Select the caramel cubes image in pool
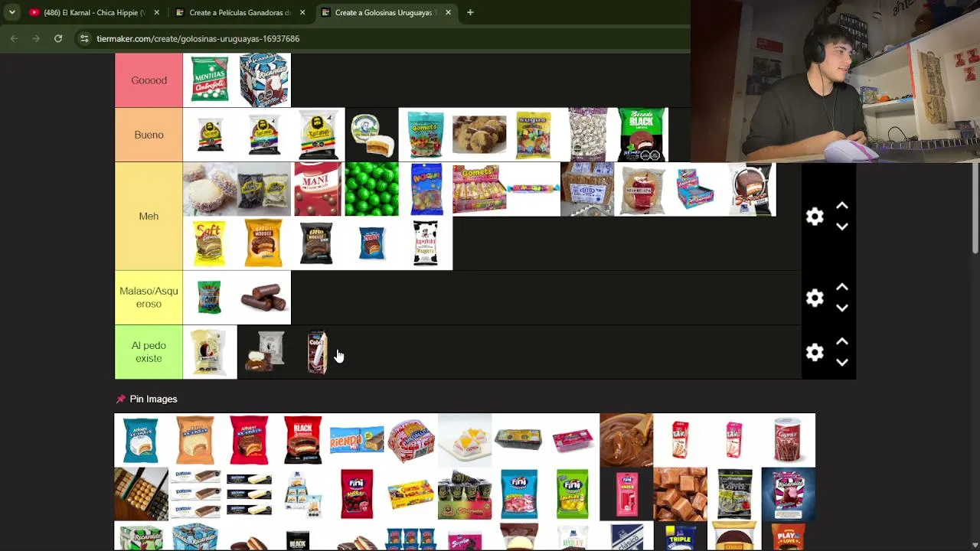The width and height of the screenshot is (980, 551). (680, 494)
